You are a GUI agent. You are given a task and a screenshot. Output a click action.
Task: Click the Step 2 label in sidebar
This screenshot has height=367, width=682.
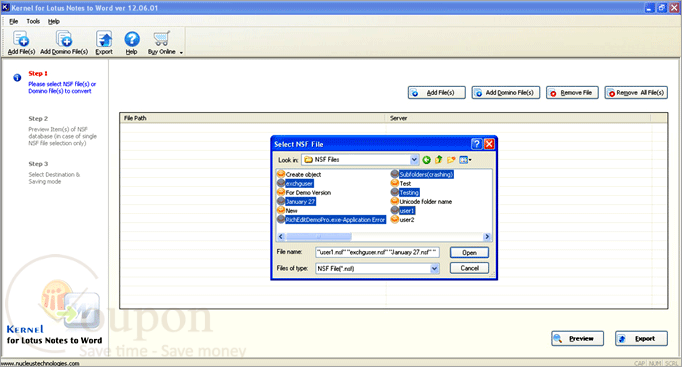(x=38, y=118)
